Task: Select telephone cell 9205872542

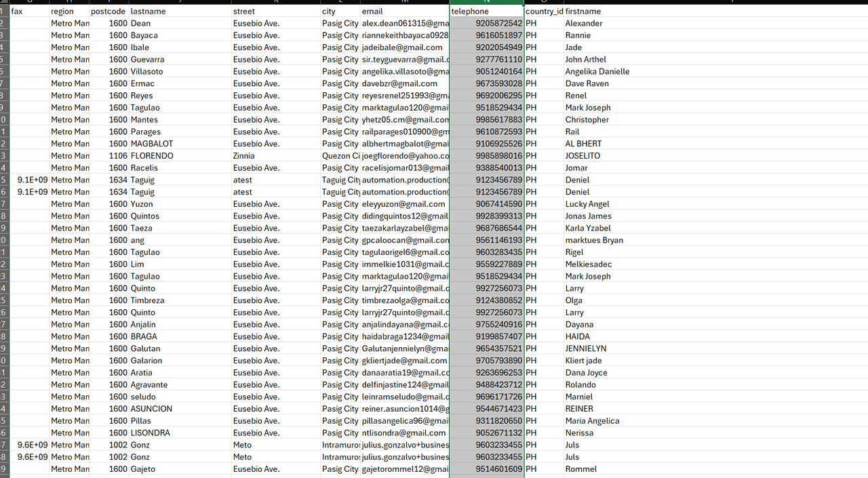Action: click(487, 23)
